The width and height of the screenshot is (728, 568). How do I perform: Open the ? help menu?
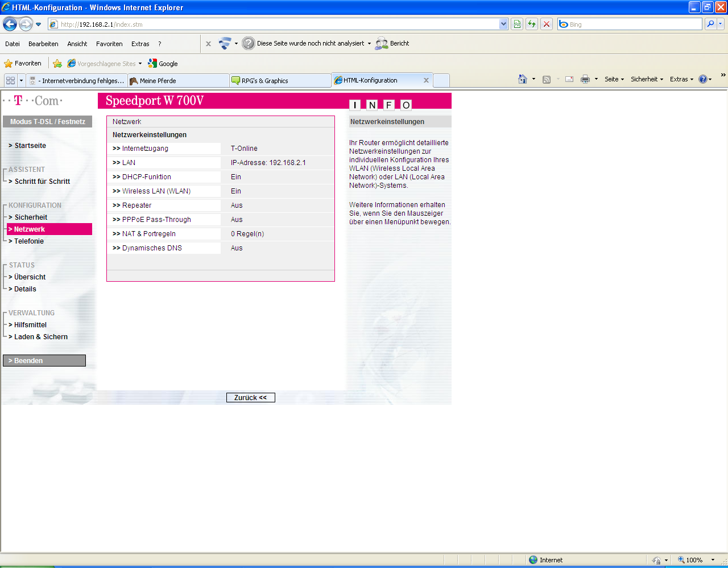[160, 44]
